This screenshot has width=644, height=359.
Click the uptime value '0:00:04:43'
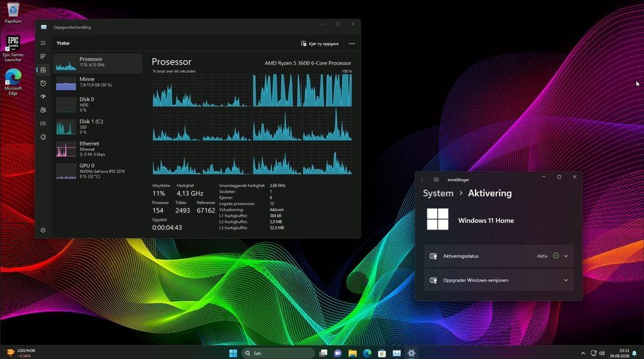point(167,227)
